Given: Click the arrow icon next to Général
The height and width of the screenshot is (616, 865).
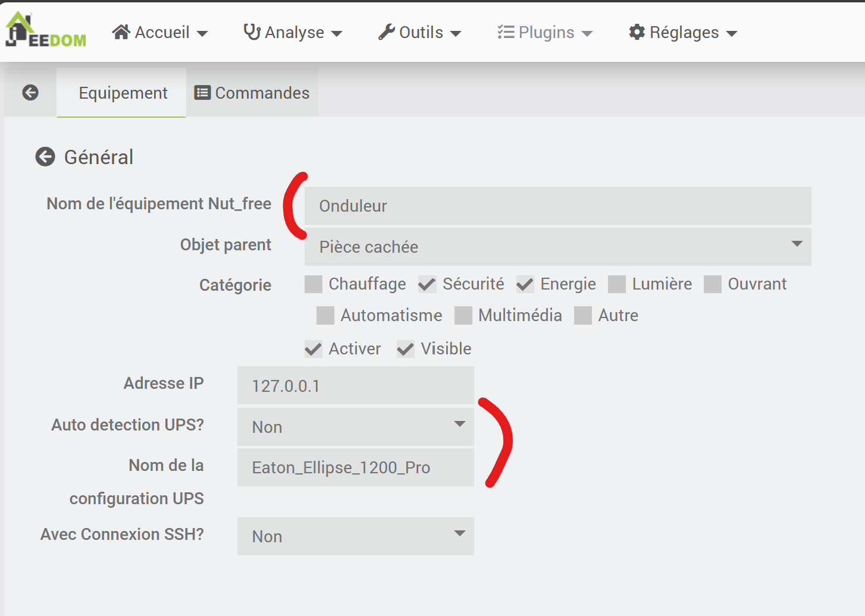Looking at the screenshot, I should 45,157.
